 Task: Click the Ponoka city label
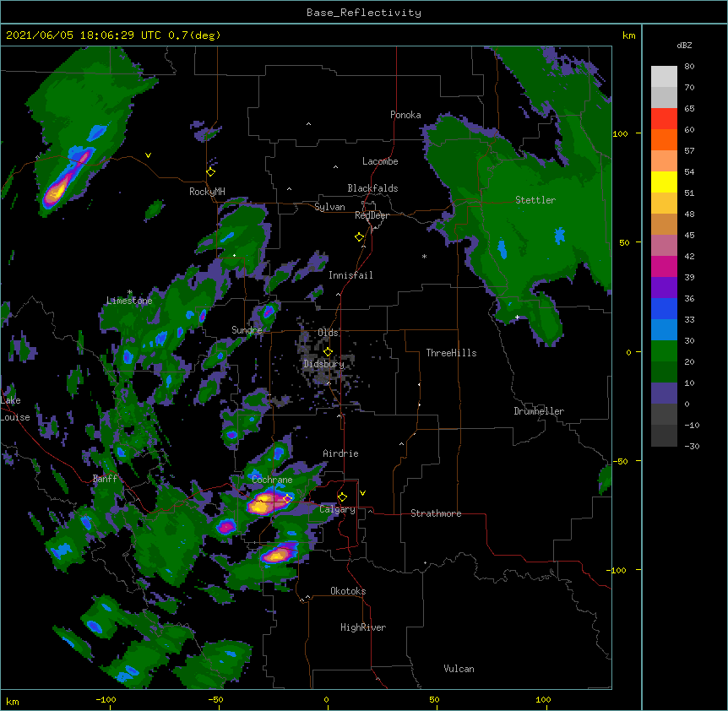point(405,115)
